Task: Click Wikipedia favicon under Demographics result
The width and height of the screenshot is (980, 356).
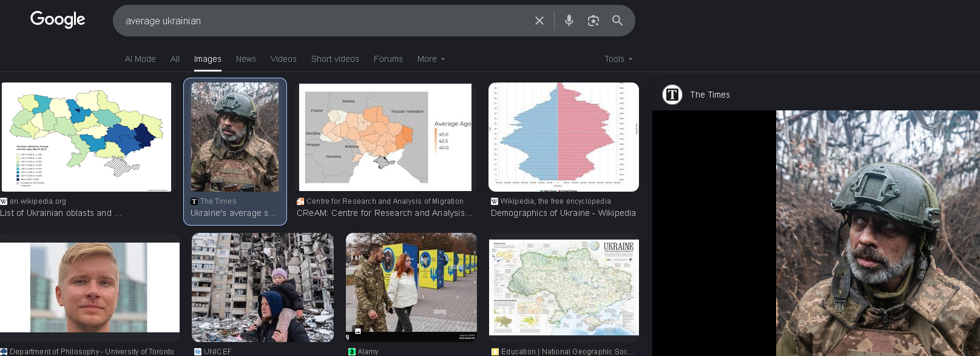Action: point(495,201)
